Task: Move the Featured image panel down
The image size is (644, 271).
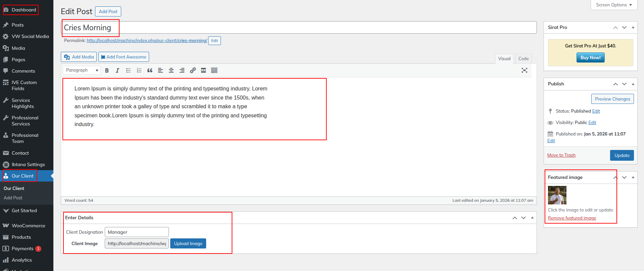Action: click(x=624, y=178)
